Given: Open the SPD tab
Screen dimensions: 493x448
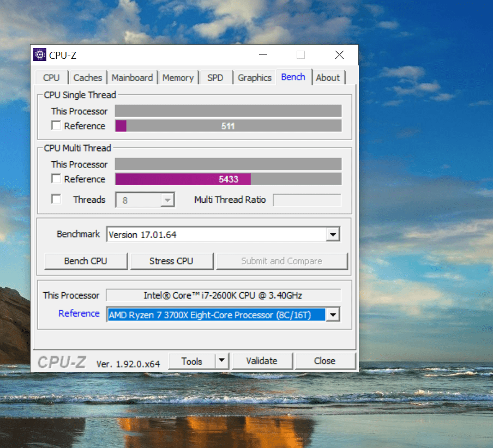Looking at the screenshot, I should 215,77.
